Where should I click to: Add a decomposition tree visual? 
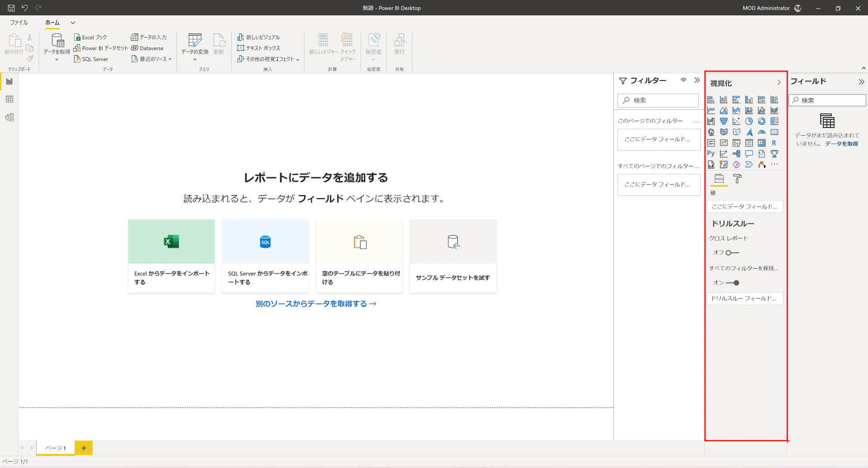[x=736, y=154]
